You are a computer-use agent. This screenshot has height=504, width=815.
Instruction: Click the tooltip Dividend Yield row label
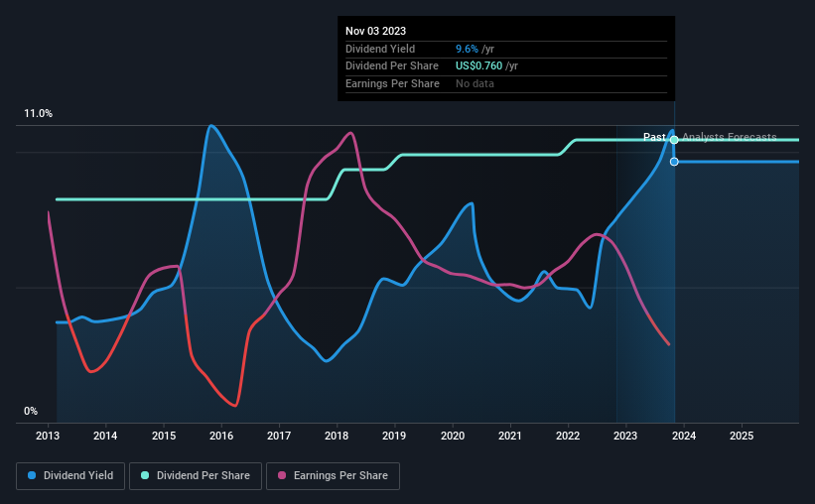(x=380, y=49)
